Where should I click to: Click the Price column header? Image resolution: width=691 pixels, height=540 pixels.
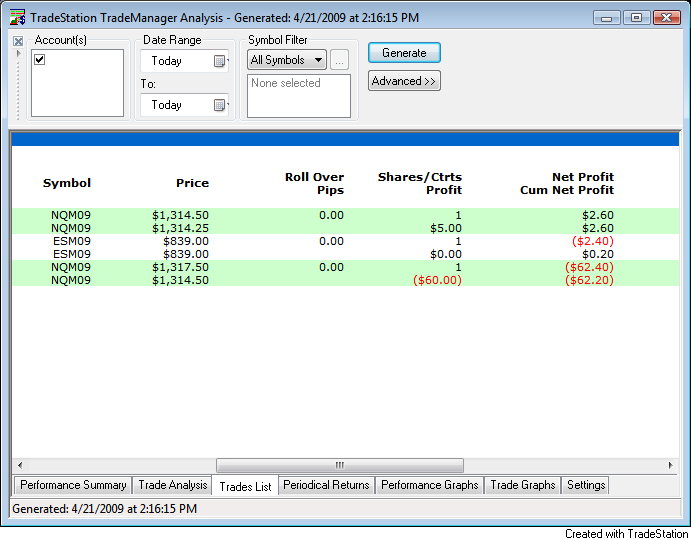(192, 183)
